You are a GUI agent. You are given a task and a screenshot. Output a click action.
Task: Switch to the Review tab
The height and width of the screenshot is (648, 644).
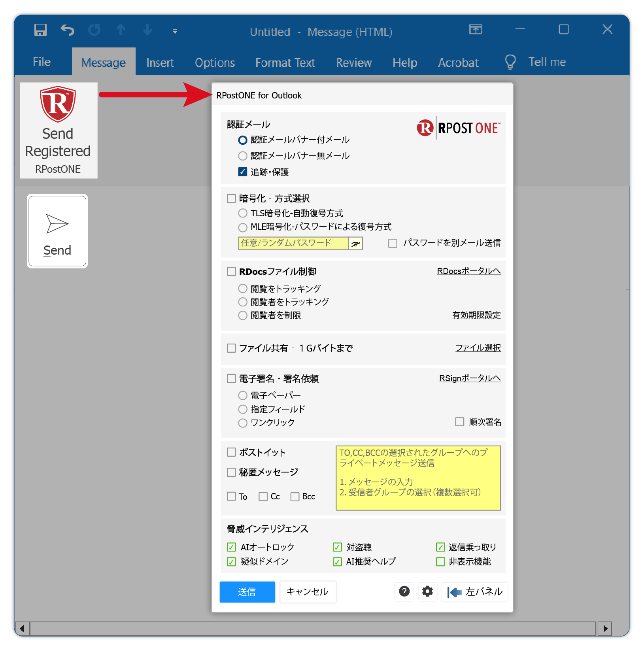pos(354,62)
